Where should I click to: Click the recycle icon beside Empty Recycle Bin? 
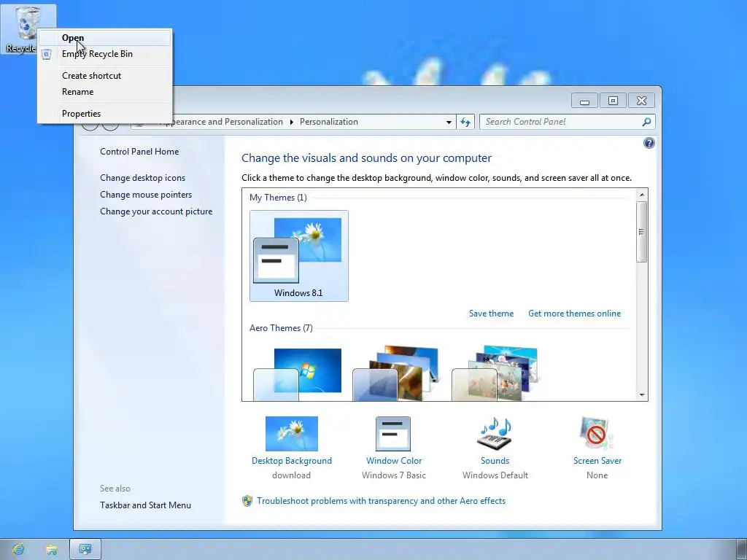(x=46, y=54)
